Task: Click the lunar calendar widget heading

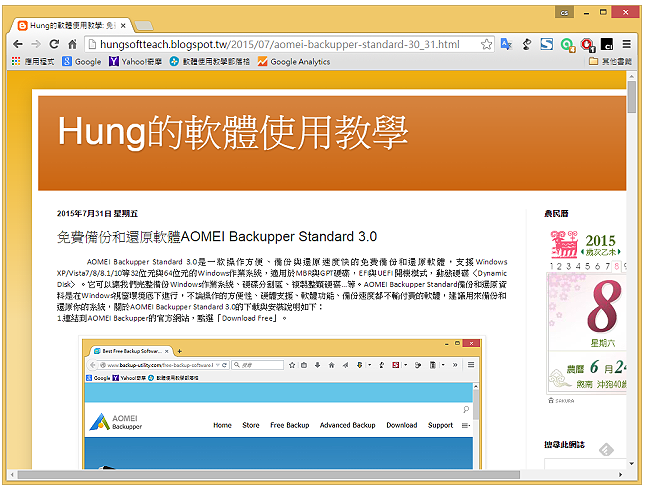Action: [556, 214]
